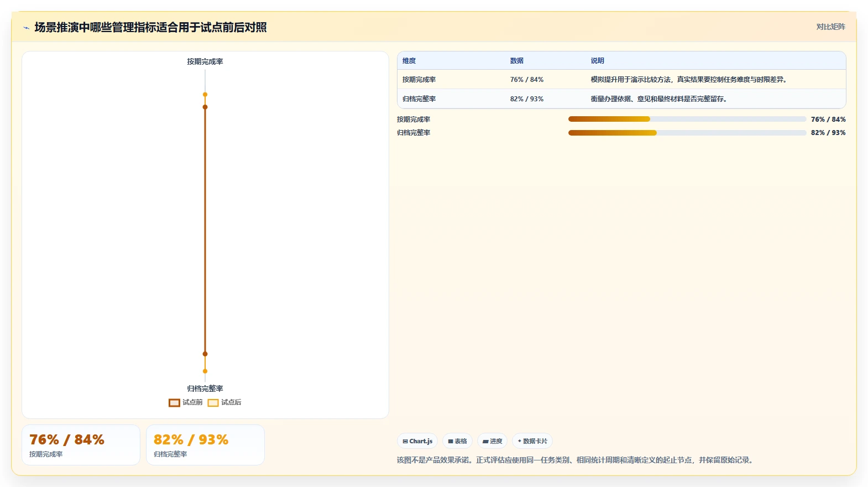Click the upper brown 试点前 data point
This screenshot has height=487, width=868.
pyautogui.click(x=205, y=107)
